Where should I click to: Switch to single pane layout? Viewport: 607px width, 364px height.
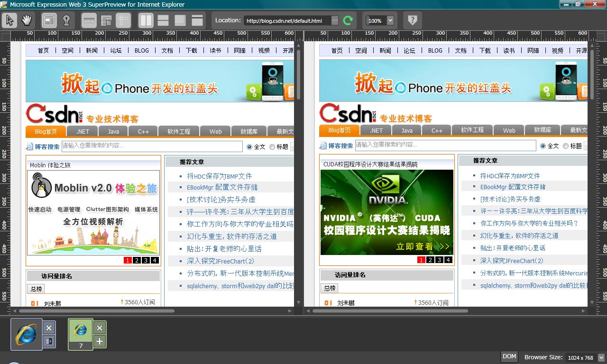[197, 20]
